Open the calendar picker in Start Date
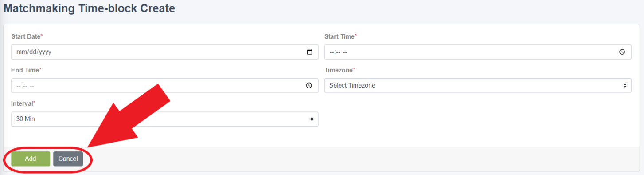644x175 pixels. pyautogui.click(x=309, y=52)
